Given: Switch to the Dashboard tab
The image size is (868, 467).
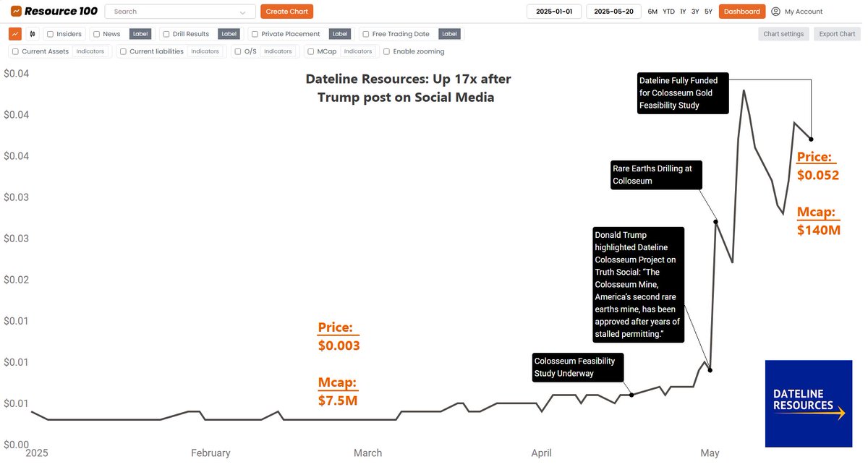Looking at the screenshot, I should coord(741,12).
